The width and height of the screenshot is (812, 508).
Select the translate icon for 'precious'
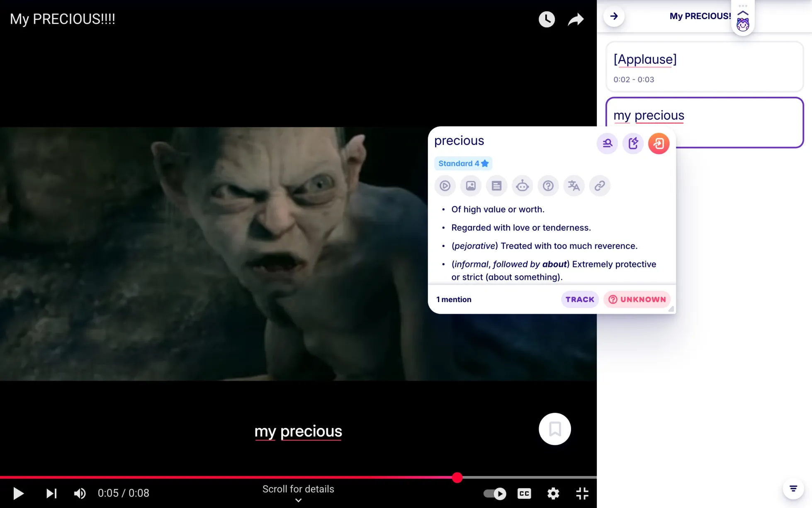(x=574, y=186)
